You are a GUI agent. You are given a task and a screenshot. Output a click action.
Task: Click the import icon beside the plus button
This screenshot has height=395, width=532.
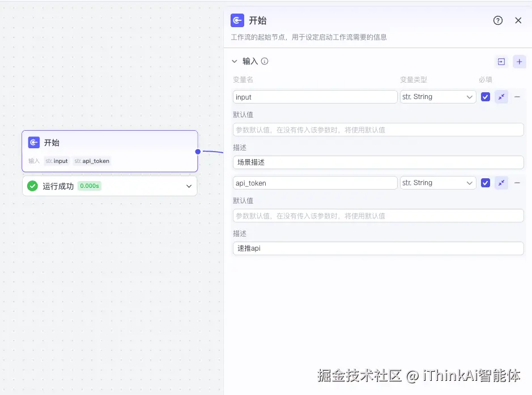[x=502, y=61]
